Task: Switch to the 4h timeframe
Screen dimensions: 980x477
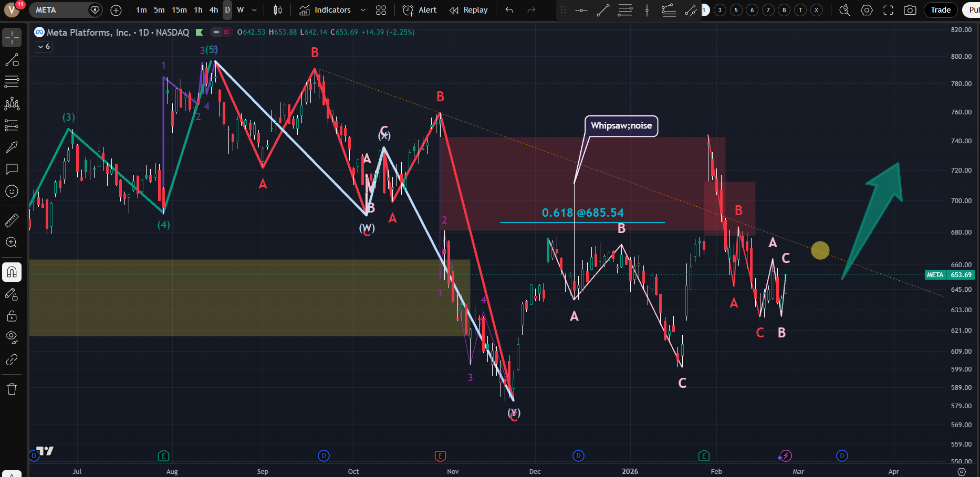Action: [x=213, y=10]
